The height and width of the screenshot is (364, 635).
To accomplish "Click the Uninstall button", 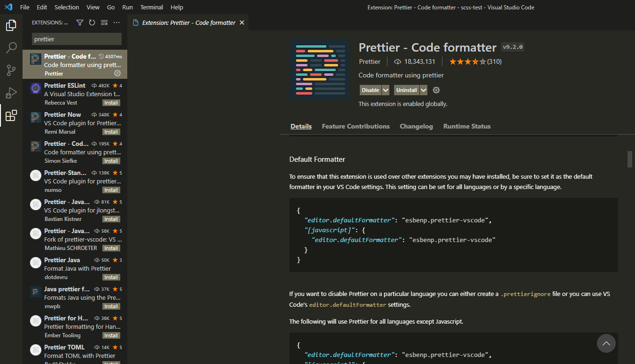I will (407, 90).
